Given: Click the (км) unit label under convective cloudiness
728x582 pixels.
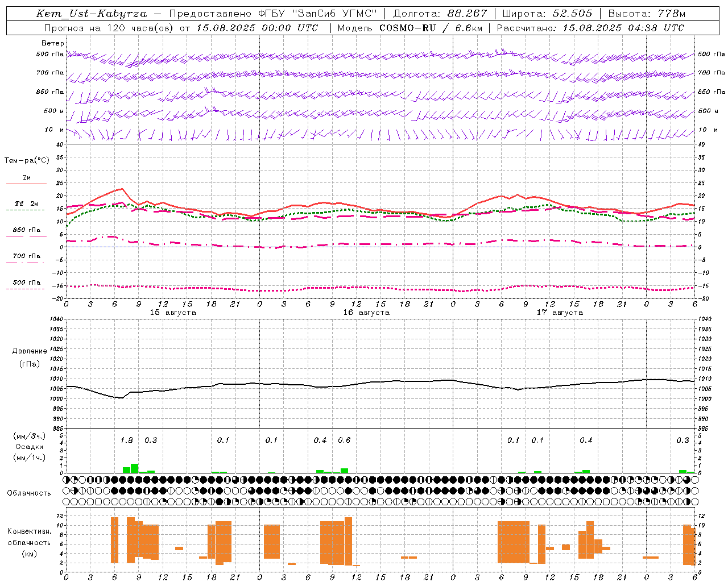Looking at the screenshot, I should click(29, 554).
